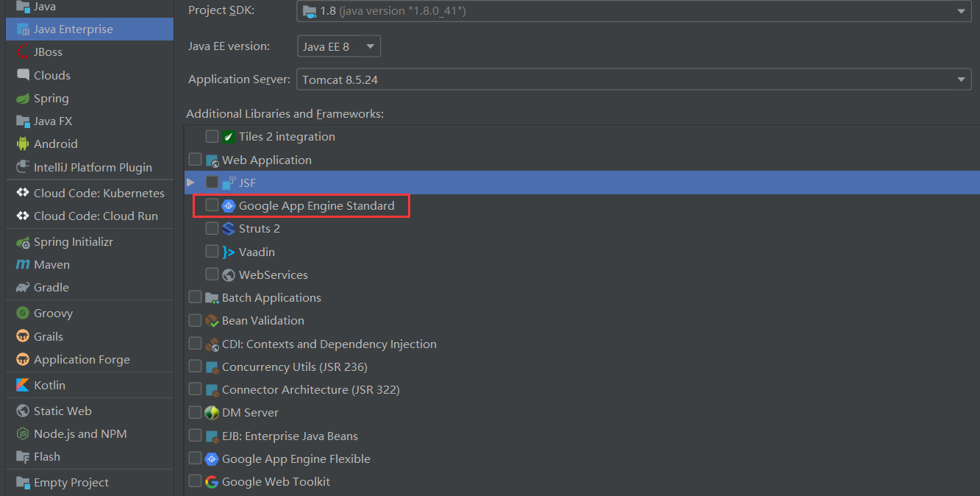Click the Cloud Code: Kubernetes icon
980x496 pixels.
click(x=23, y=193)
